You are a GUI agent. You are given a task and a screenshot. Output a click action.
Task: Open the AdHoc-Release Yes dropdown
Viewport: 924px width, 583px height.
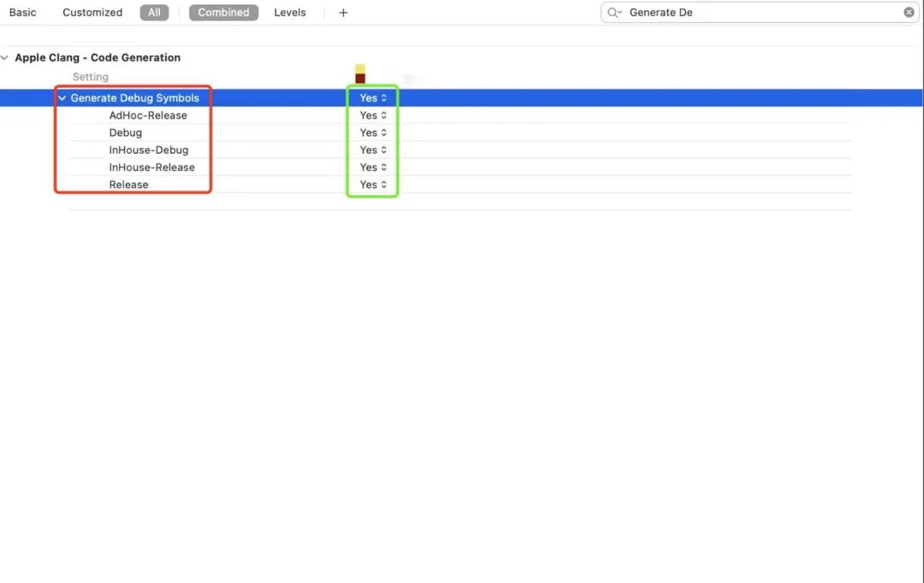tap(373, 115)
